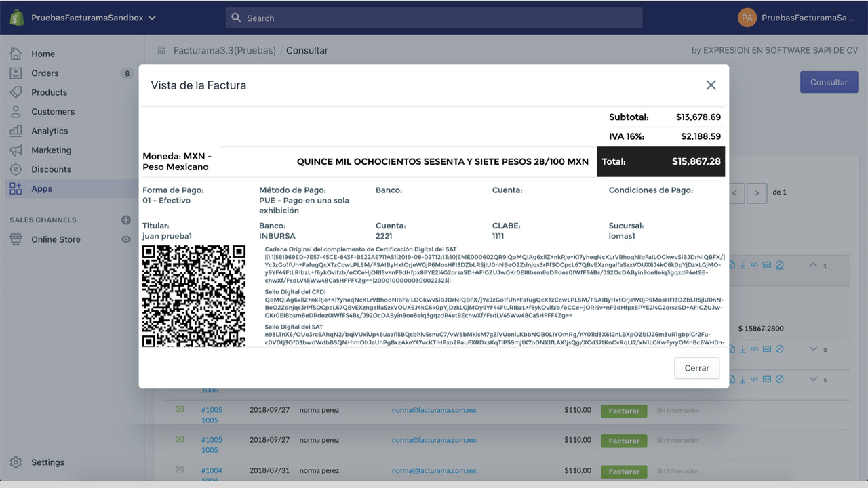This screenshot has width=868, height=488.
Task: Click the XML code icon beside the email icon
Action: (754, 265)
